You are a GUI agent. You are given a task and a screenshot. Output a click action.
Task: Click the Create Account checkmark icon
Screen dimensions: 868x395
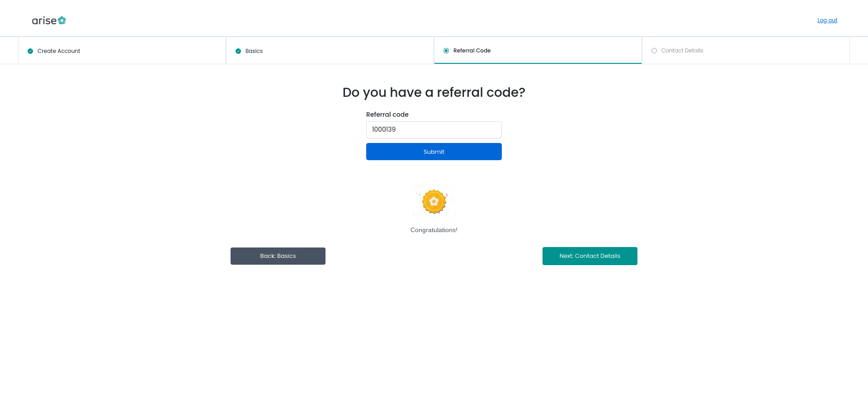(30, 51)
